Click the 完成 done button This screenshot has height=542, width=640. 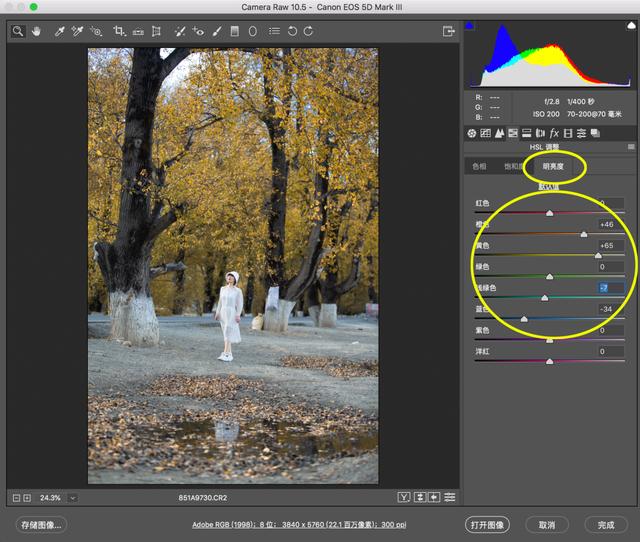coord(606,525)
